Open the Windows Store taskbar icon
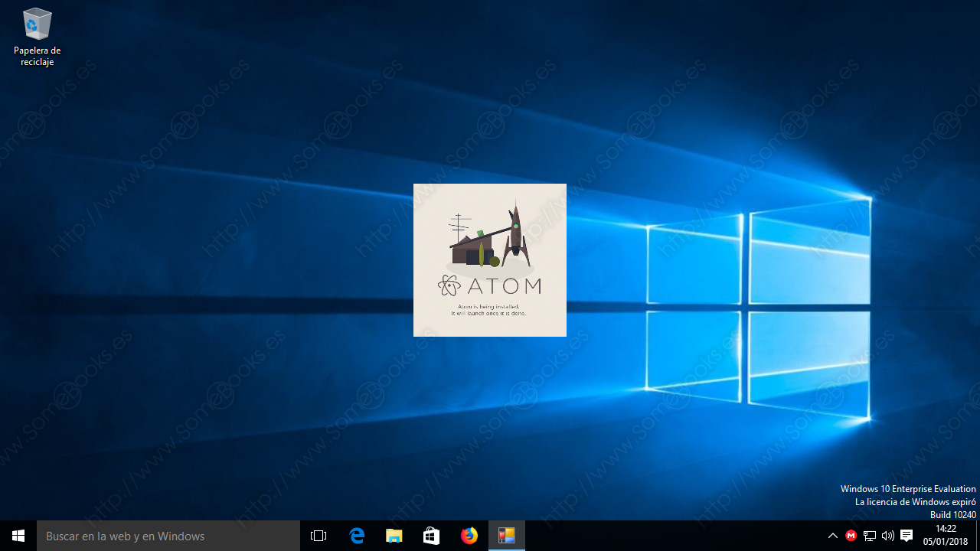980x551 pixels. tap(431, 536)
